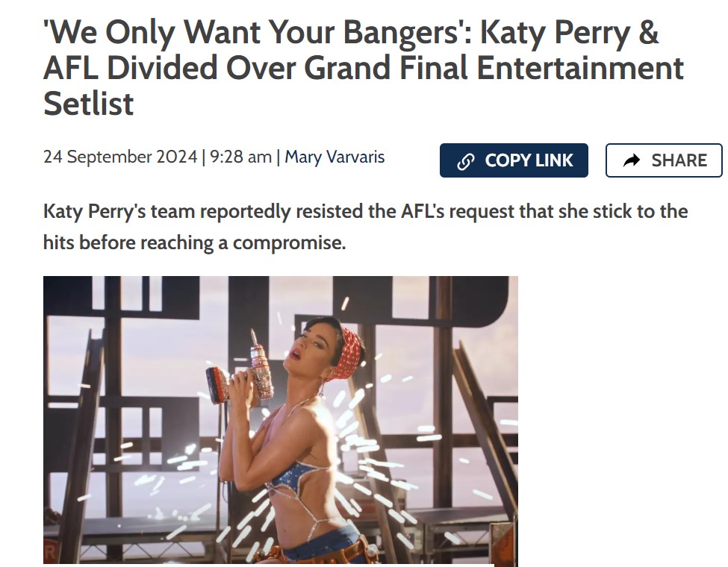Open the SHARE button options
The width and height of the screenshot is (728, 567).
click(664, 160)
